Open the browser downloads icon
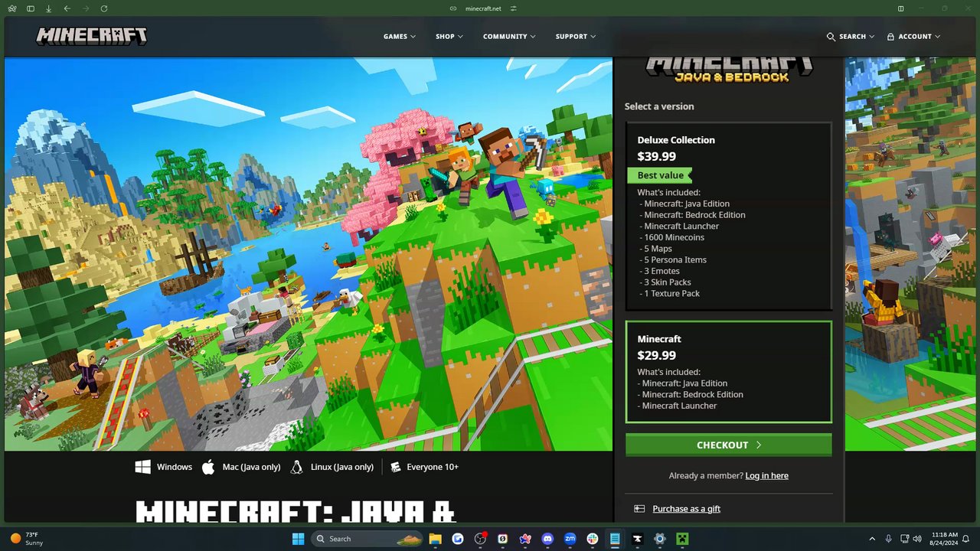This screenshot has width=980, height=551. coord(49,8)
